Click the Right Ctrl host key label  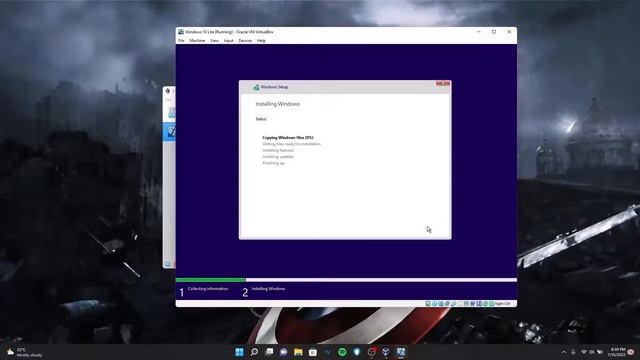tap(503, 304)
